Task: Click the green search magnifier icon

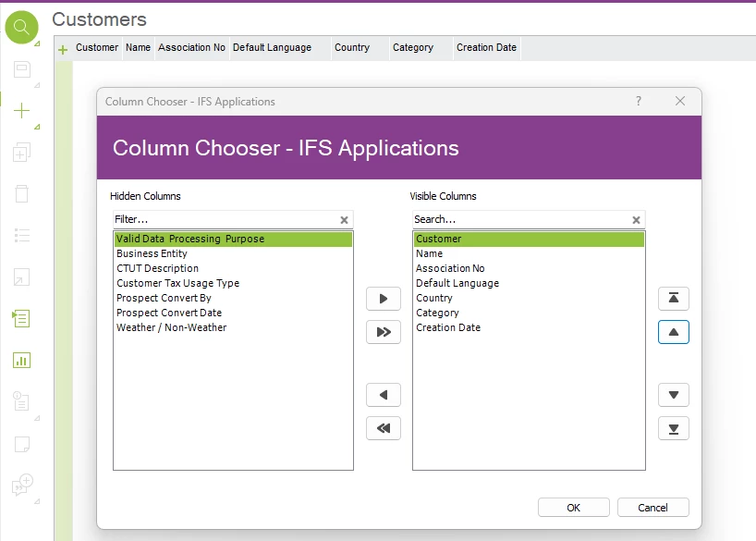Action: click(x=21, y=28)
